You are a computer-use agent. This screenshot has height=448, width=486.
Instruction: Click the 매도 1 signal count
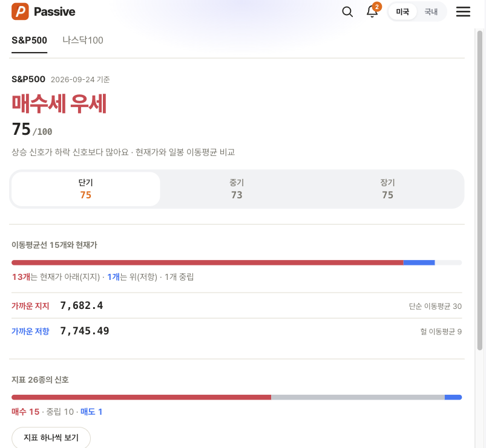[91, 412]
